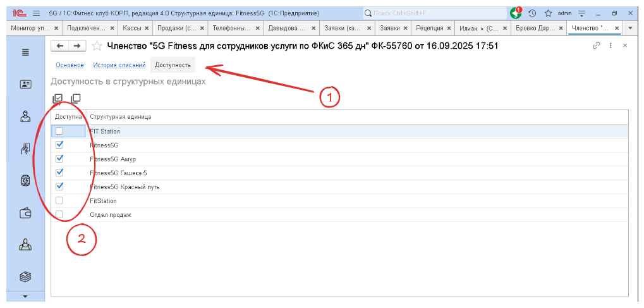Open the history clock icon
The height and width of the screenshot is (308, 644).
click(532, 13)
